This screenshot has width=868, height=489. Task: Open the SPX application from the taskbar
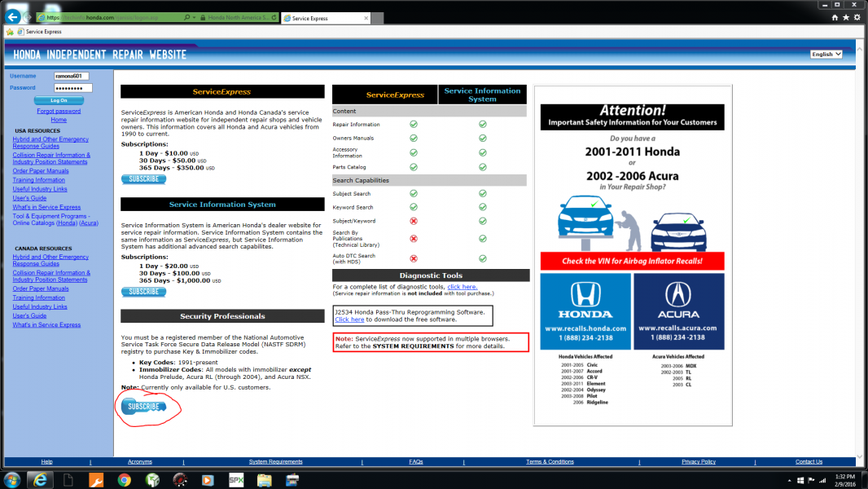click(x=236, y=480)
